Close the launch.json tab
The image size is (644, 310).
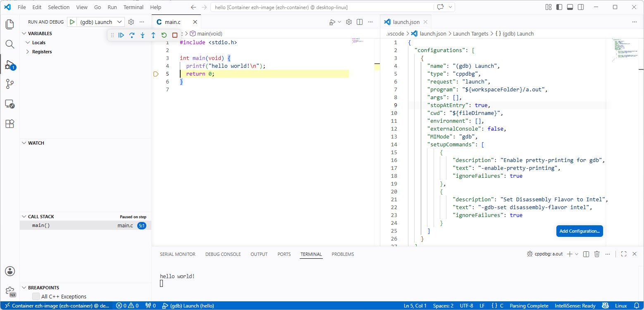(425, 22)
